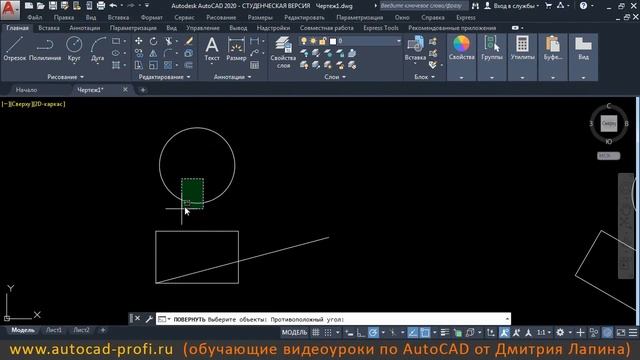Click the Undo arrow in quick access
640x360 pixels.
(x=113, y=6)
